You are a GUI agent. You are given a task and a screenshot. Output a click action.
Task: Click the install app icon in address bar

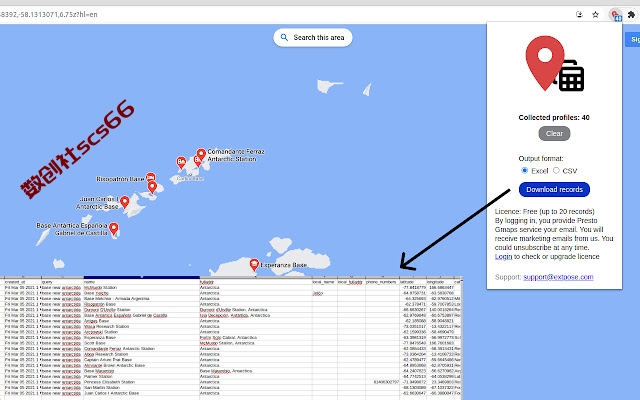pyautogui.click(x=579, y=15)
